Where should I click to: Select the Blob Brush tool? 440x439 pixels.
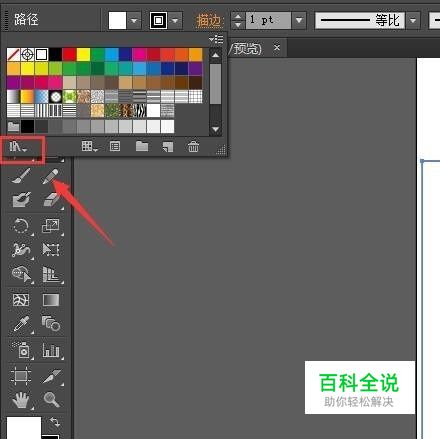[x=21, y=200]
